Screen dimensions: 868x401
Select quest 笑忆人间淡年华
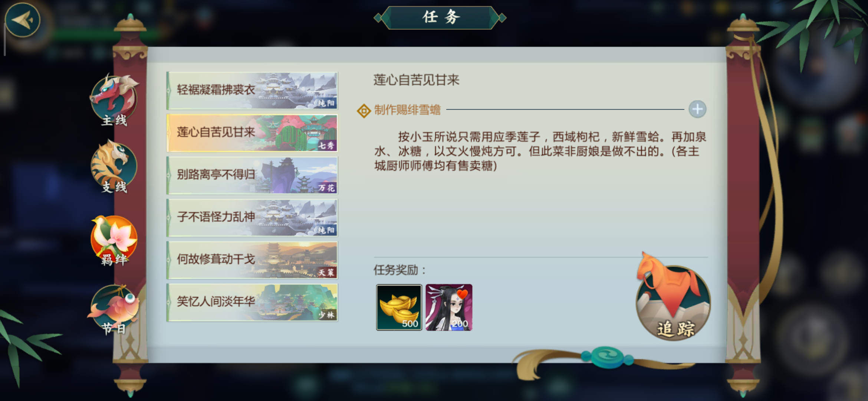[252, 302]
